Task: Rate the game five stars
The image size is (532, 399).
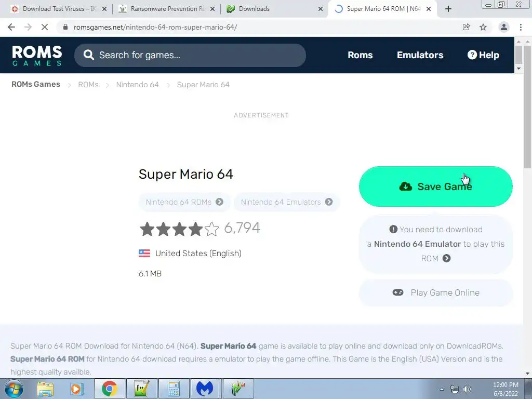Action: coord(212,229)
